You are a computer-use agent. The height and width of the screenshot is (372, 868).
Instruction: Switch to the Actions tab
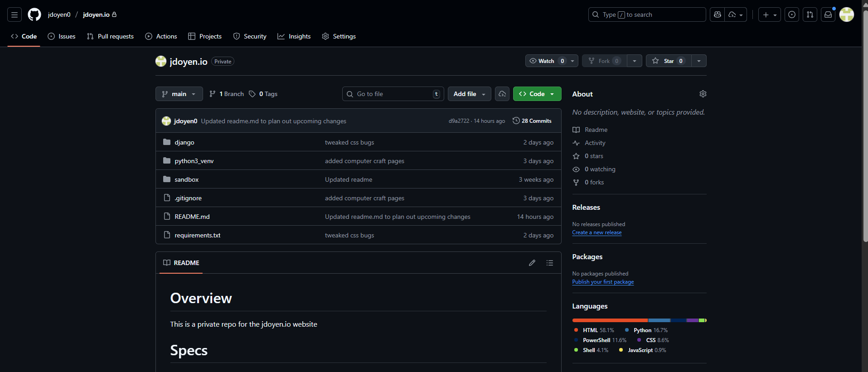[161, 36]
